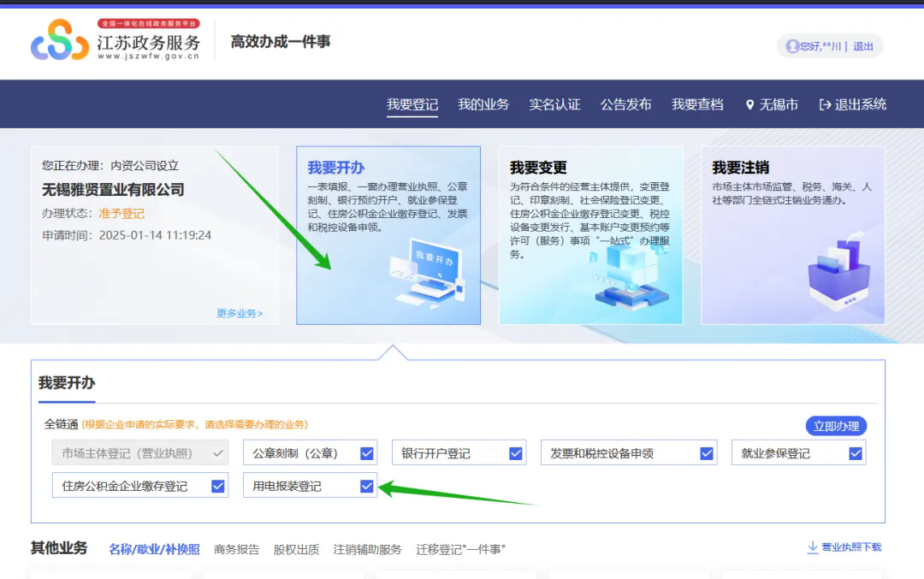The width and height of the screenshot is (924, 579).
Task: Open the 我的业务 menu item
Action: click(483, 104)
